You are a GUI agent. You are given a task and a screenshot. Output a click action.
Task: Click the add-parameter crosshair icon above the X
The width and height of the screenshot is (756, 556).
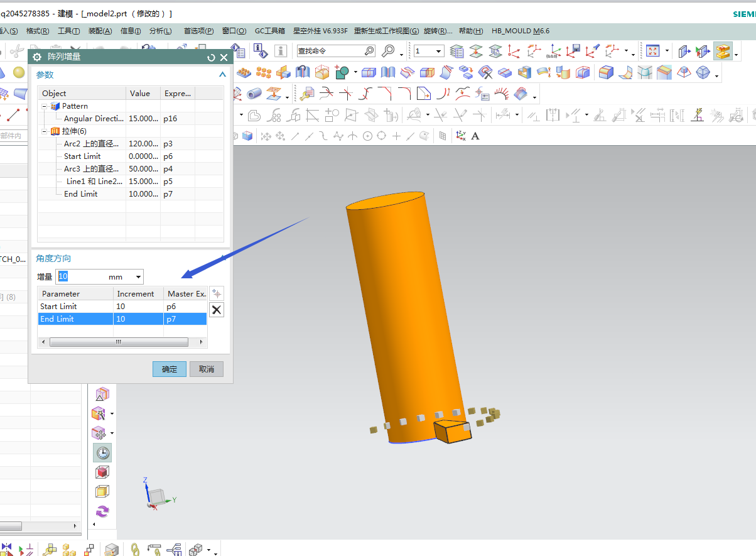(x=217, y=293)
